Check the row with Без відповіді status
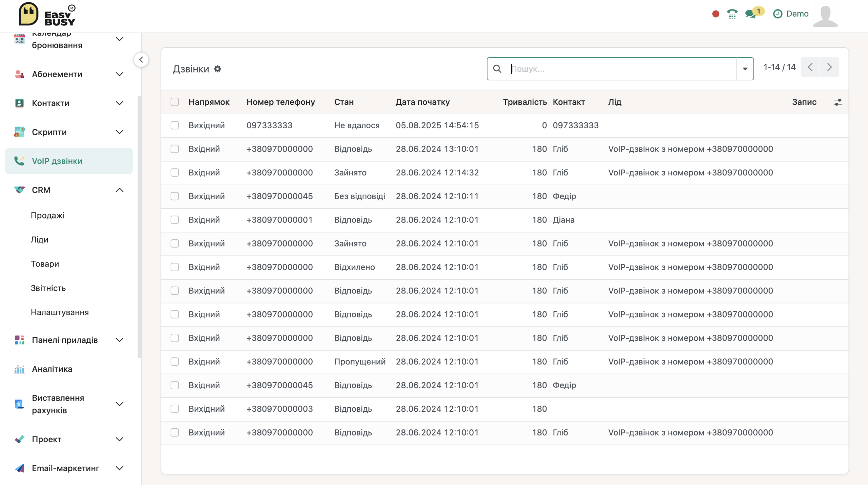The image size is (868, 485). [175, 196]
